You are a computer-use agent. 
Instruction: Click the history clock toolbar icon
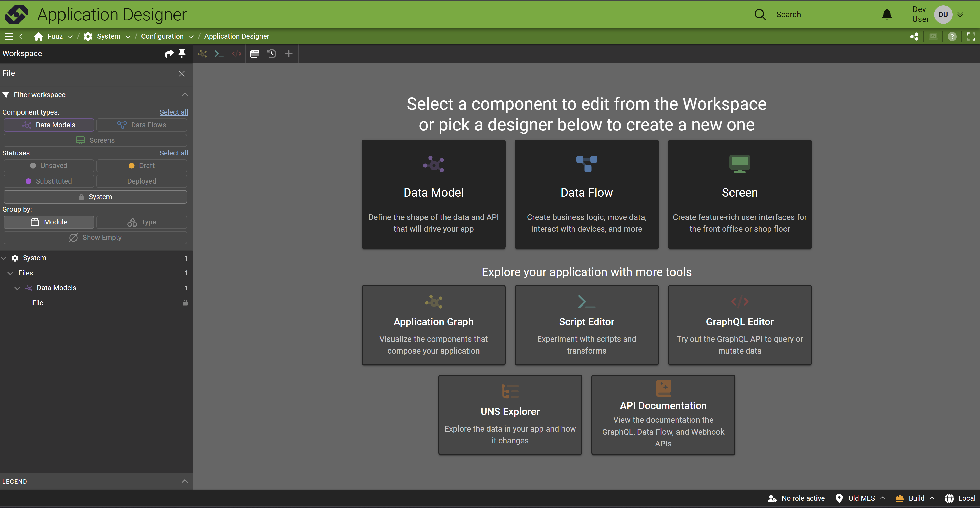coord(272,54)
